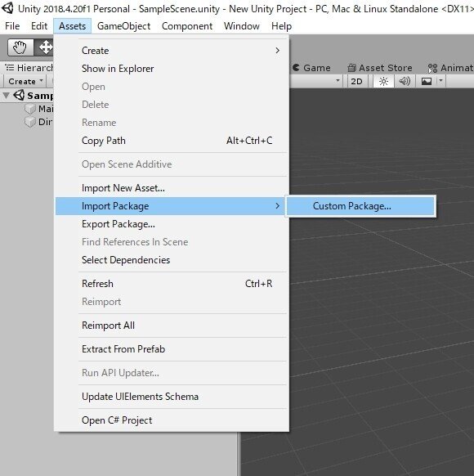Open the GameObject menu
This screenshot has width=474, height=476.
[123, 26]
